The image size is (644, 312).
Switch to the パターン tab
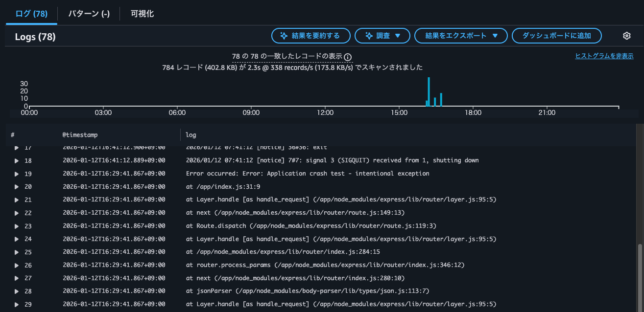(x=88, y=14)
